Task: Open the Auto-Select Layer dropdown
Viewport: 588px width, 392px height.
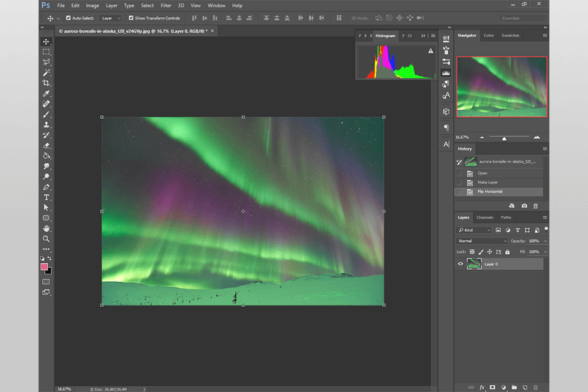Action: click(x=111, y=18)
